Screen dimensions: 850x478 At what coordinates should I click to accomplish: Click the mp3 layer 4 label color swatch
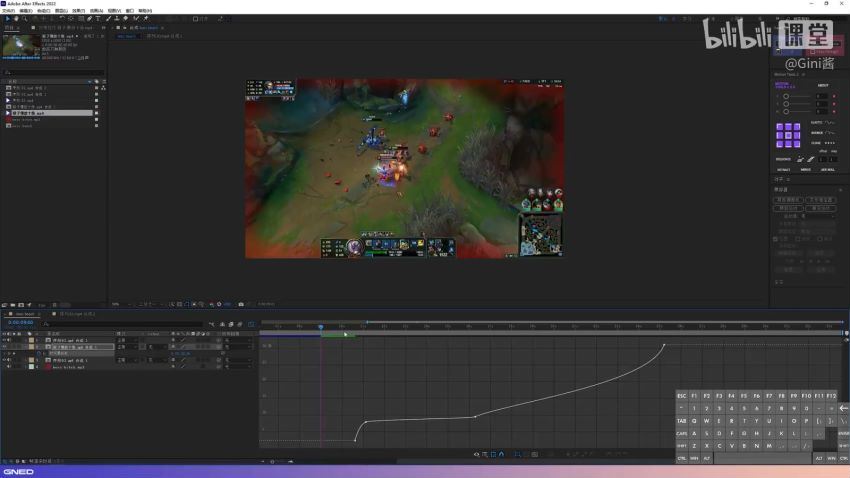tap(31, 367)
